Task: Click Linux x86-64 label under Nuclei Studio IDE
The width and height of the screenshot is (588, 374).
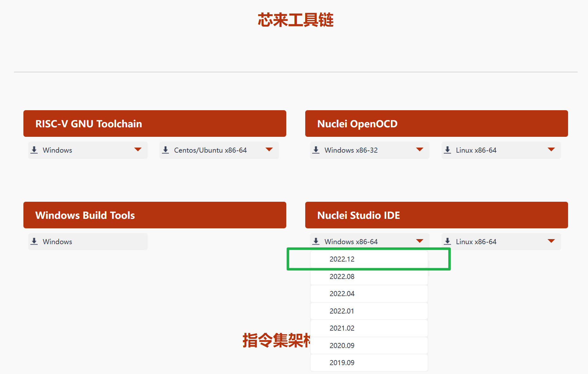Action: [476, 242]
